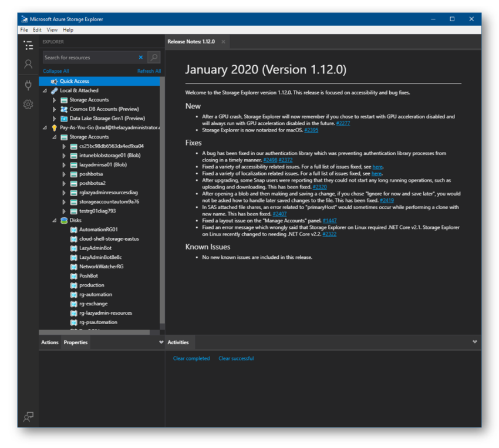
Task: Collapse the Pay-As-You-Go subscription node
Action: pyautogui.click(x=45, y=127)
